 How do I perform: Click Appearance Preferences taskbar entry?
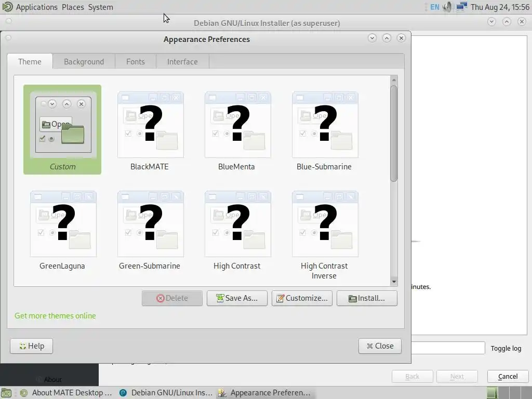265,393
